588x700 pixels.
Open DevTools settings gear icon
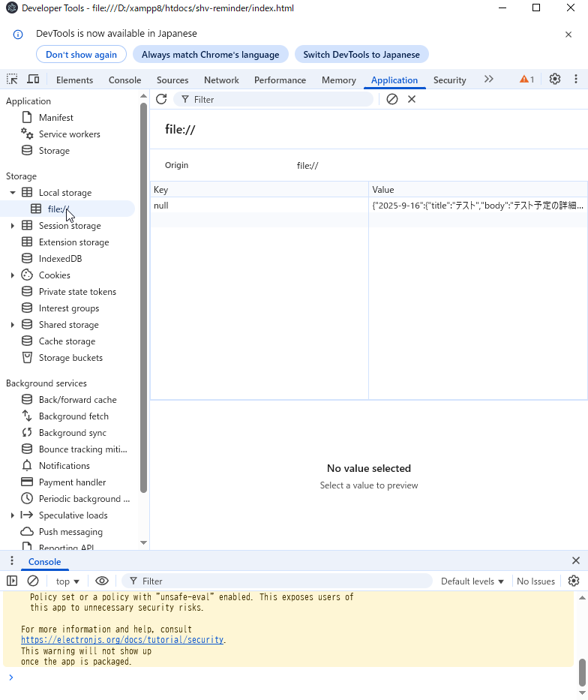click(555, 80)
